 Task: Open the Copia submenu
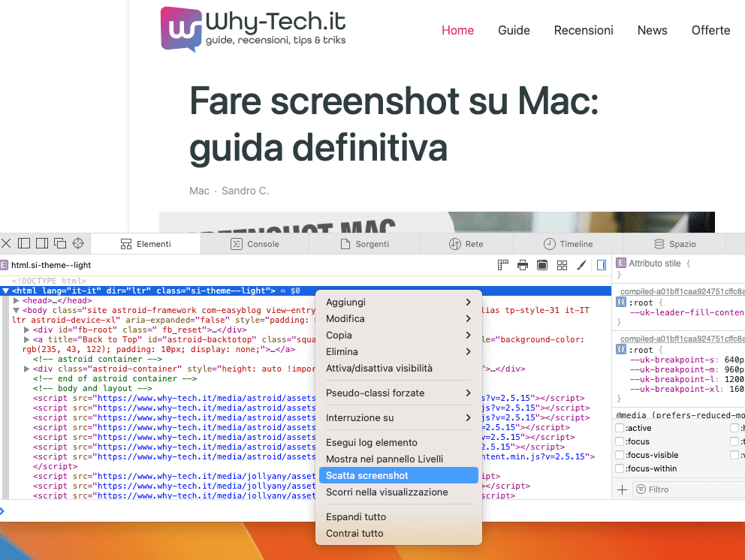pos(399,336)
